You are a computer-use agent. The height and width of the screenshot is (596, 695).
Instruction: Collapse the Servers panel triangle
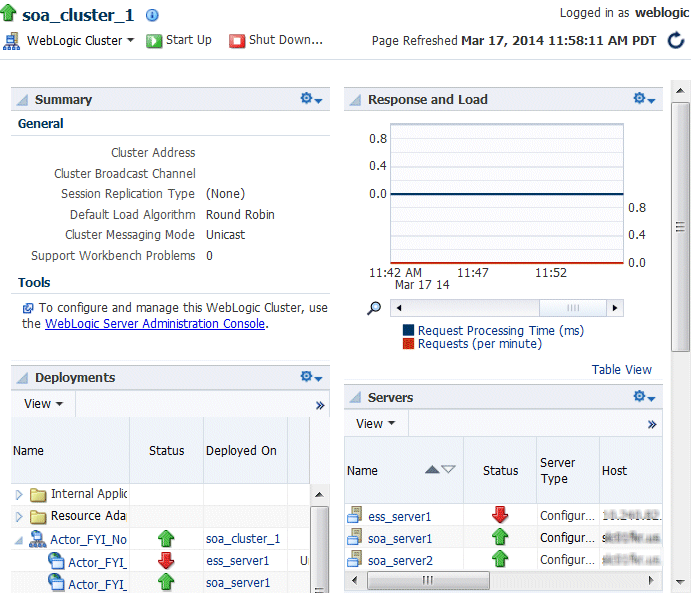[x=355, y=398]
